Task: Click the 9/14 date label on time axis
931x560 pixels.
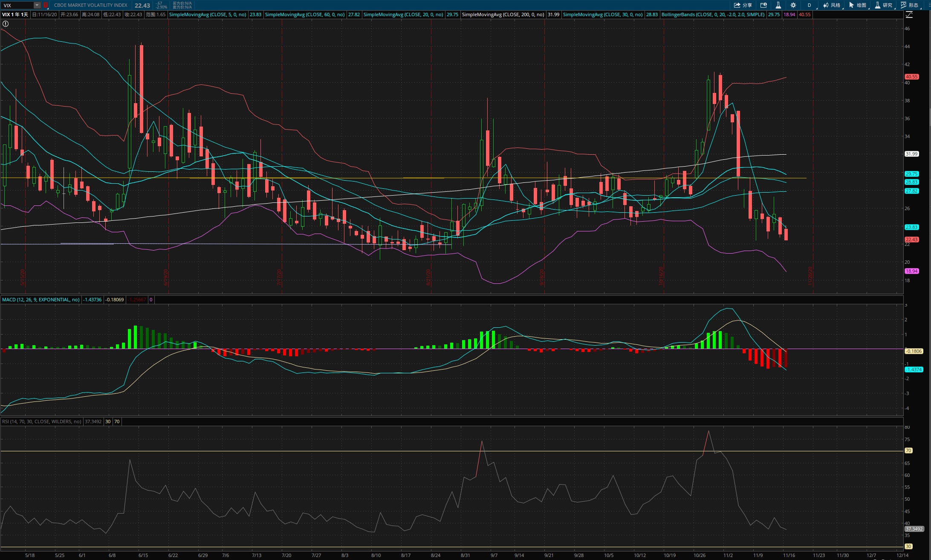Action: coord(519,555)
